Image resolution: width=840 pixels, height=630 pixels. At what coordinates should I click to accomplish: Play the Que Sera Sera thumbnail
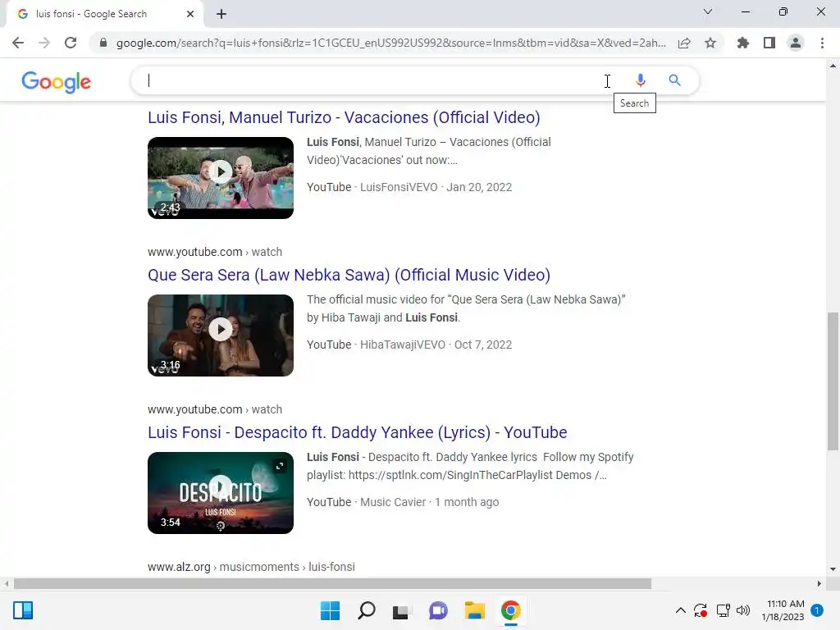pos(221,336)
